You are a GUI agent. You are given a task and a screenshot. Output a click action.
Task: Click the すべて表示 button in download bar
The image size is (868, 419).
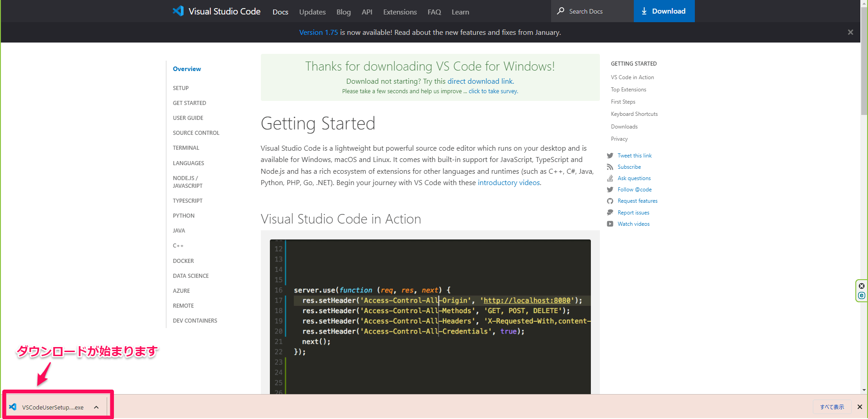tap(832, 407)
